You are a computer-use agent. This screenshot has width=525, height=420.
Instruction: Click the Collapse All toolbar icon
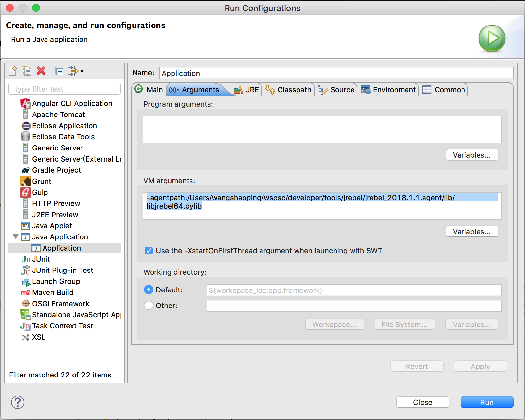pos(59,71)
